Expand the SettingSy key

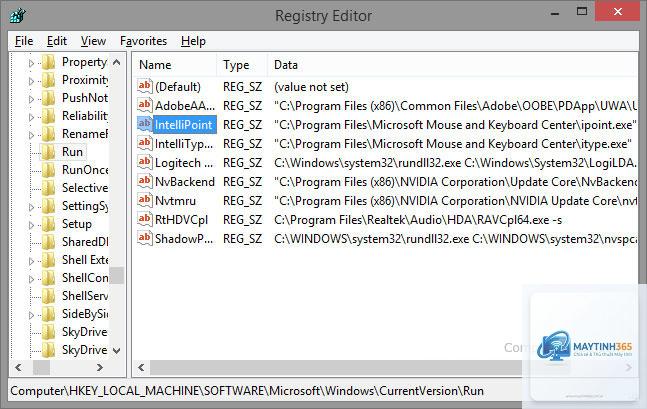[x=31, y=207]
